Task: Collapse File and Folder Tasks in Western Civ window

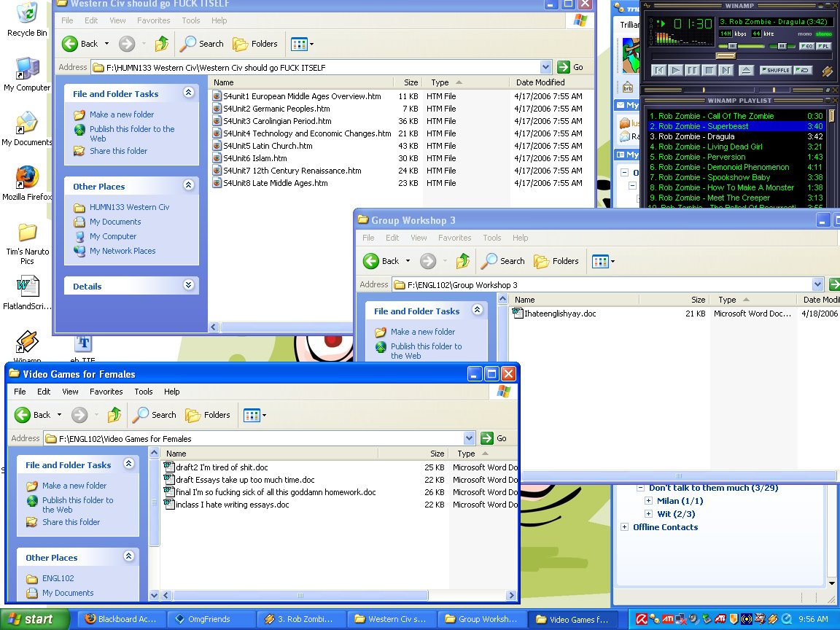Action: coord(189,93)
